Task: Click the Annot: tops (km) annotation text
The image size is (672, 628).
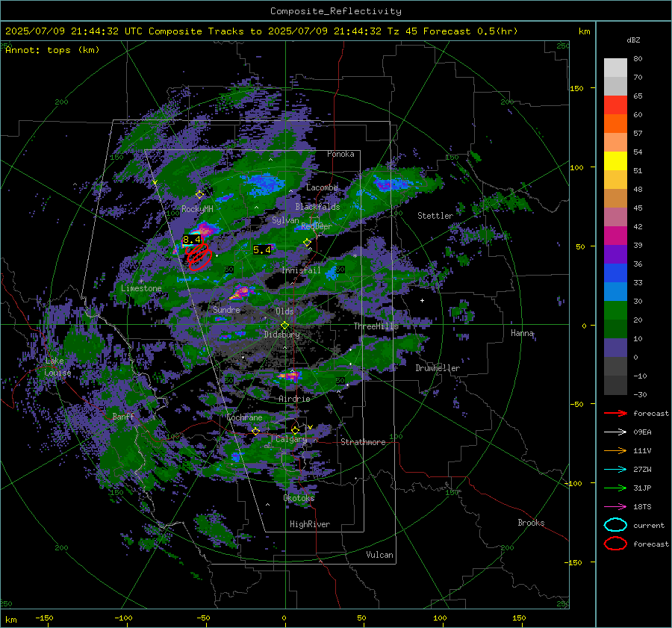Action: [x=52, y=50]
